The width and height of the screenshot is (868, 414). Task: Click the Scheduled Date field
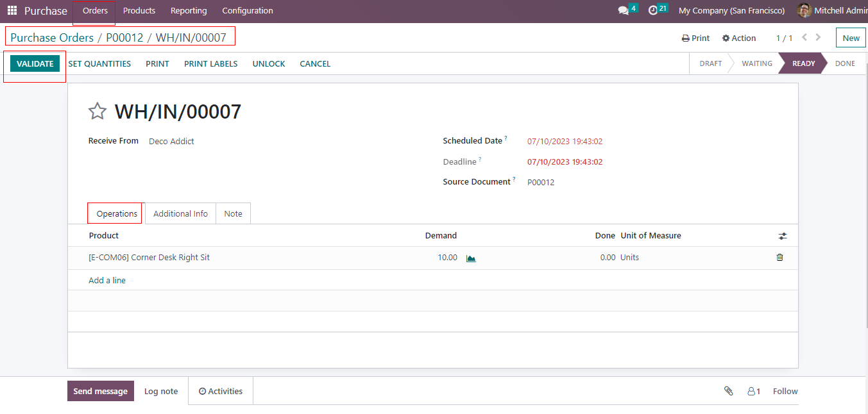[565, 142]
